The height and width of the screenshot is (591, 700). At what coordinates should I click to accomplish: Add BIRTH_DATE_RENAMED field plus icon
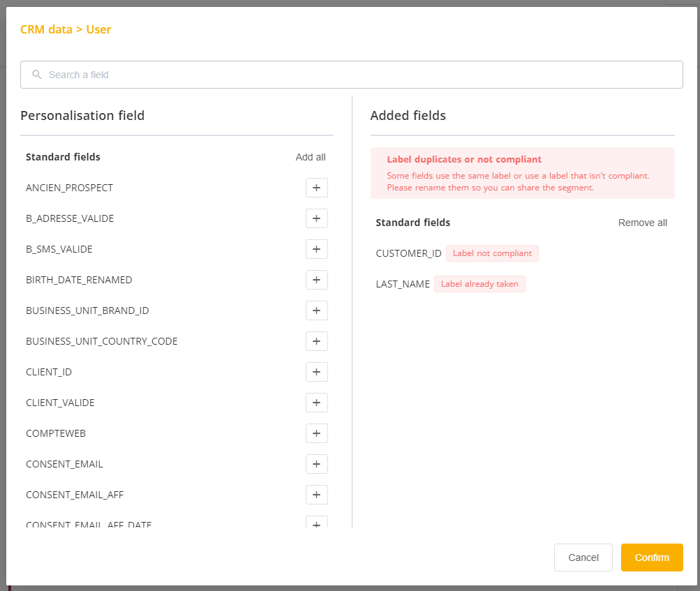[317, 280]
